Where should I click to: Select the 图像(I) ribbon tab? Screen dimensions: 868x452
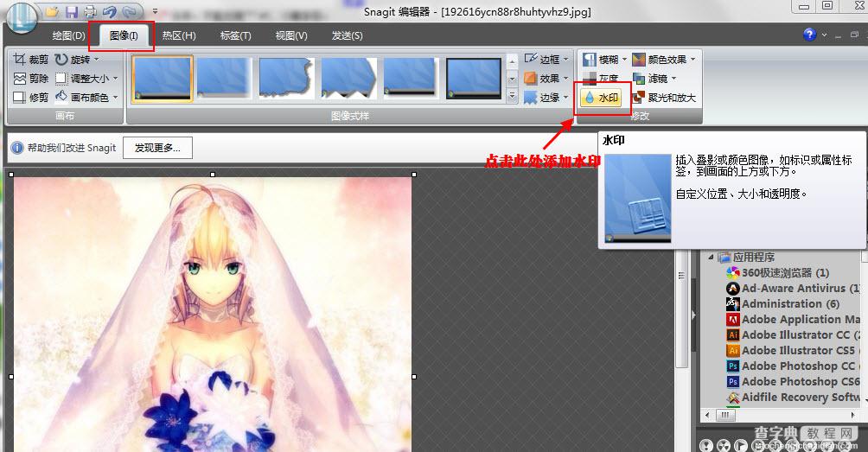click(x=124, y=35)
